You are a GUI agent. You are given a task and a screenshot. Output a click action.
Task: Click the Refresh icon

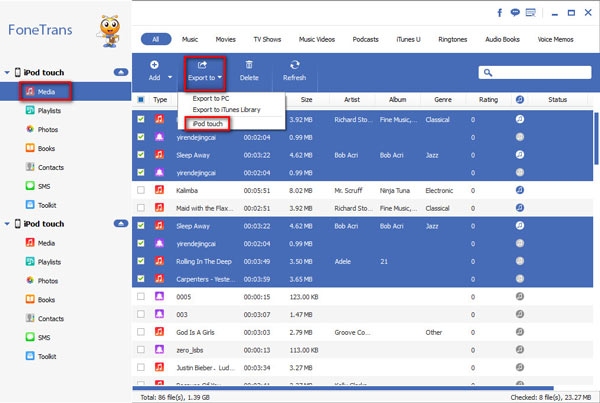click(294, 65)
